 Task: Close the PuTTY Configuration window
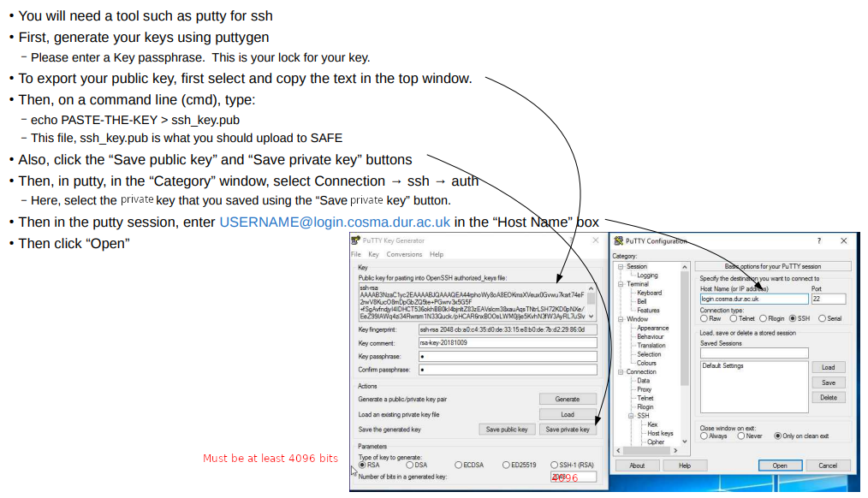coord(844,240)
